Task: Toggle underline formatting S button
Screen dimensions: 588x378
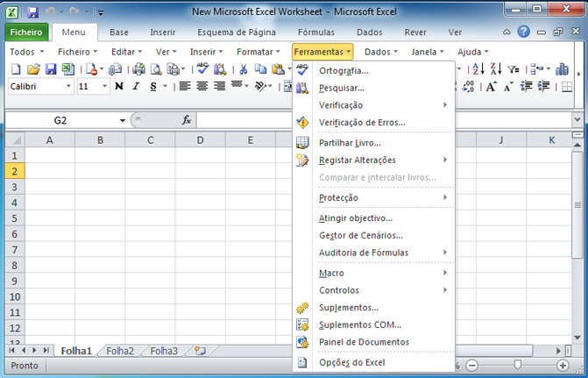Action: click(x=153, y=87)
